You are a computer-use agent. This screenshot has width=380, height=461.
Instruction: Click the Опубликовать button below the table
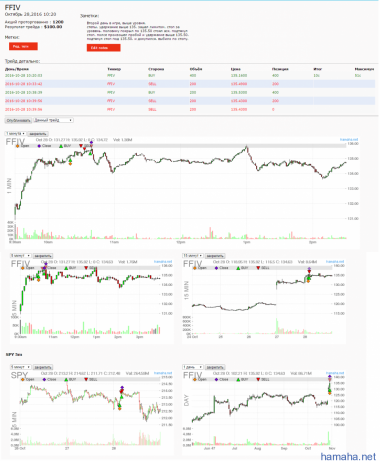click(x=18, y=120)
